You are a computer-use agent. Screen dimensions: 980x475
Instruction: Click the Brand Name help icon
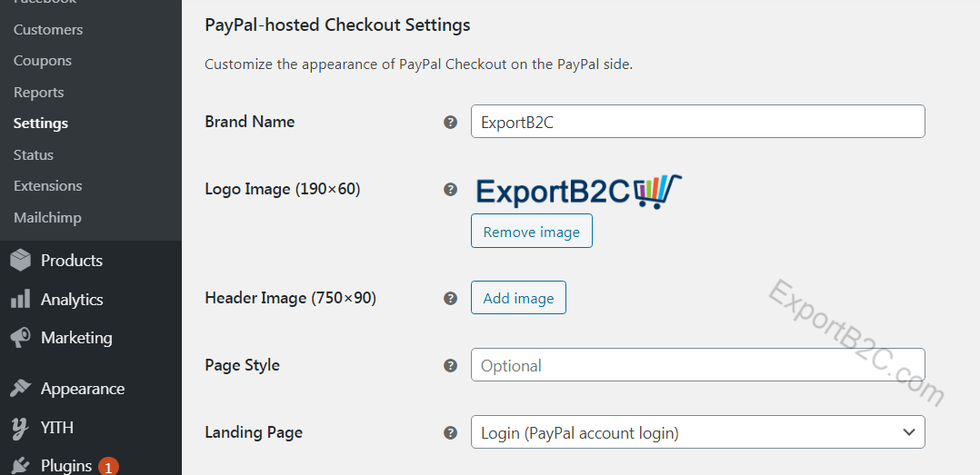[450, 122]
